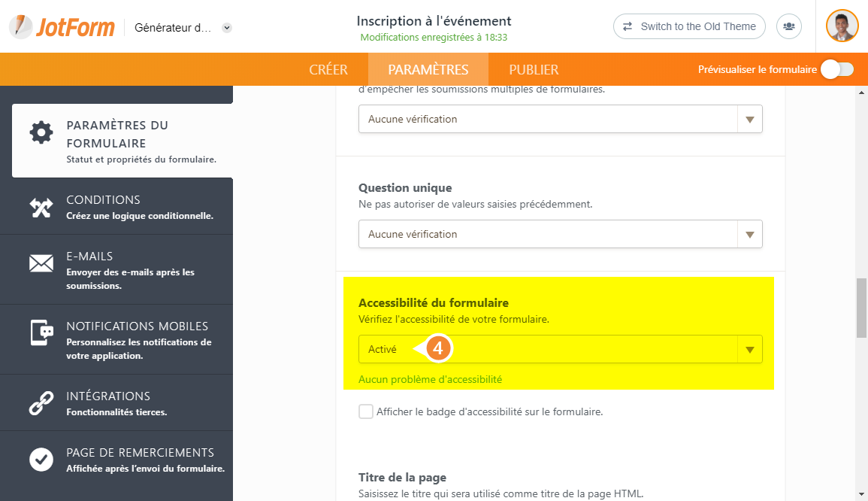
Task: Open the Générateur dropdown arrow
Action: point(227,28)
